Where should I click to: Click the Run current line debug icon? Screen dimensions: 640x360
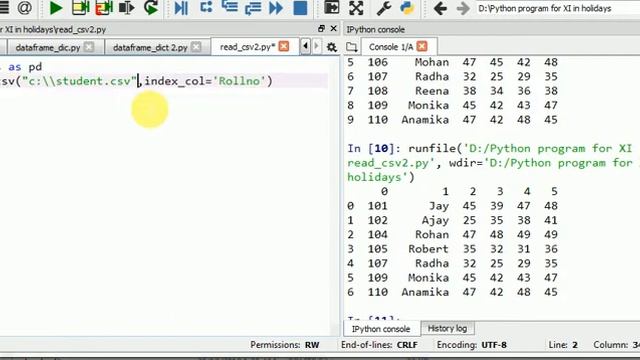coord(206,7)
